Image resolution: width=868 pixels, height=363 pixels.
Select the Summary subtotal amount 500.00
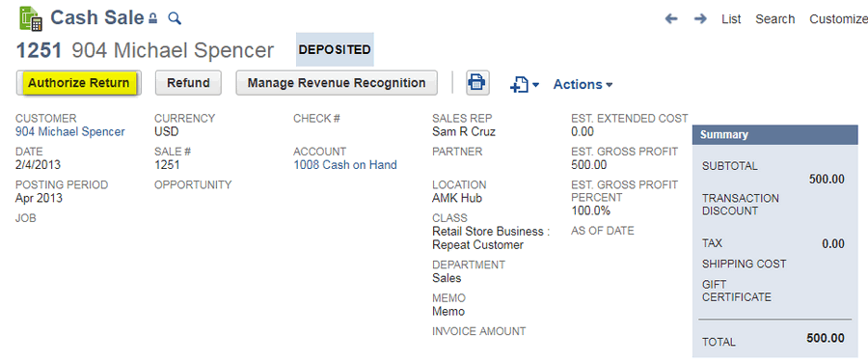click(827, 179)
